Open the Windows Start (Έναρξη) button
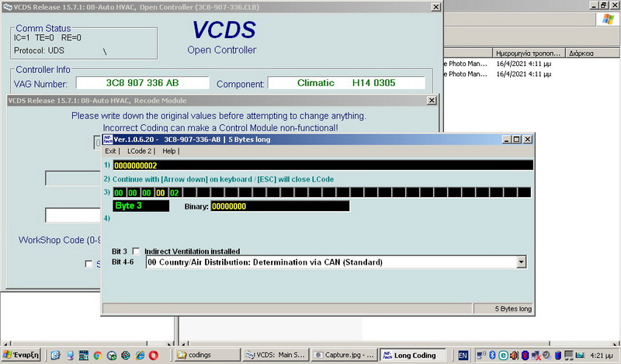This screenshot has width=621, height=364. (x=21, y=355)
